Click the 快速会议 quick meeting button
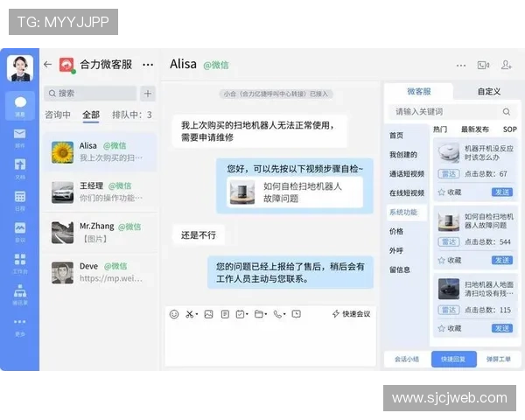525x420 pixels. pos(351,314)
